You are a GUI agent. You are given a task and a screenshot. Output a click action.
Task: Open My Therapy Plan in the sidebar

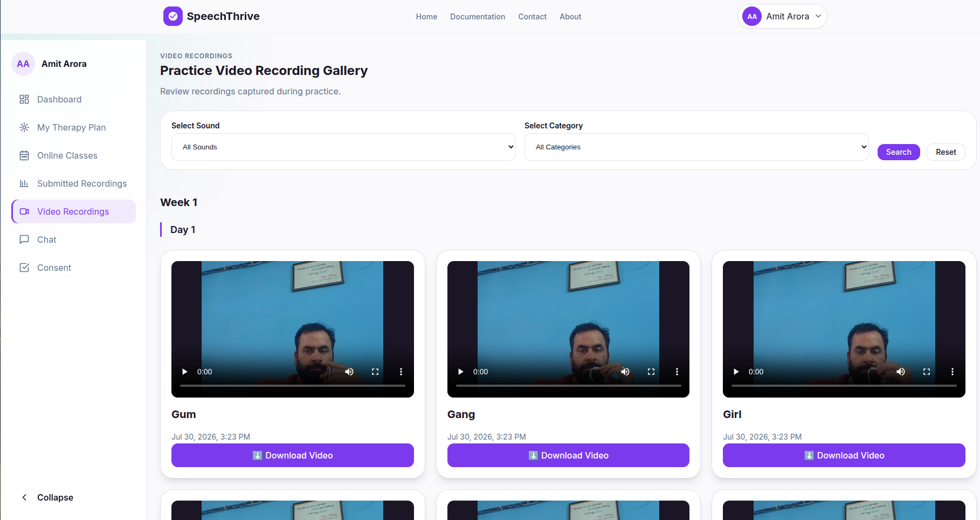(x=73, y=127)
